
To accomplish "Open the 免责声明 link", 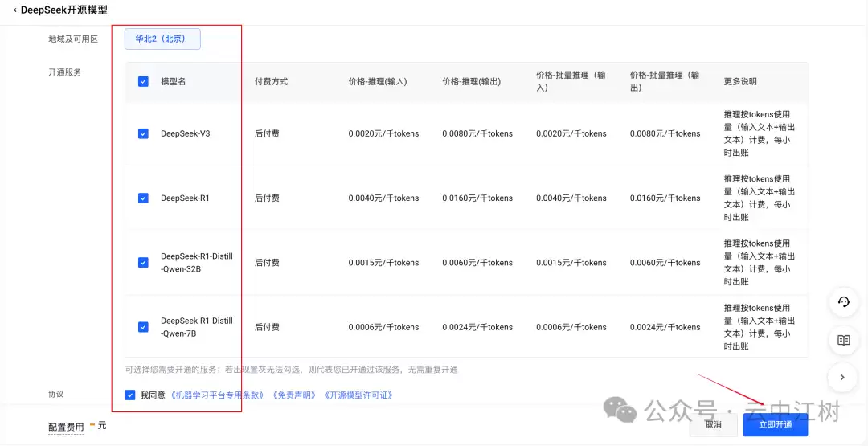I will point(294,395).
